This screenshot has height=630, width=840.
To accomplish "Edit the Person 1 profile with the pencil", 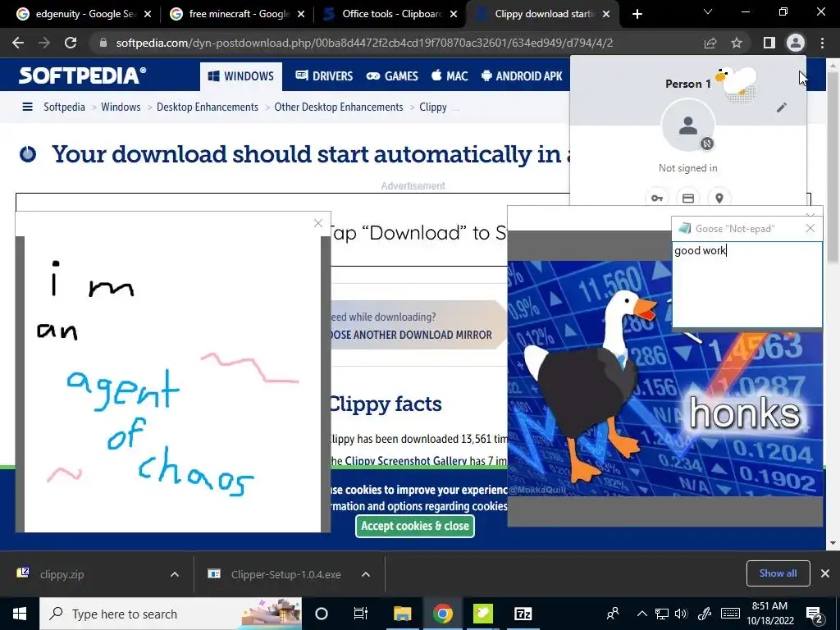I will pos(782,107).
